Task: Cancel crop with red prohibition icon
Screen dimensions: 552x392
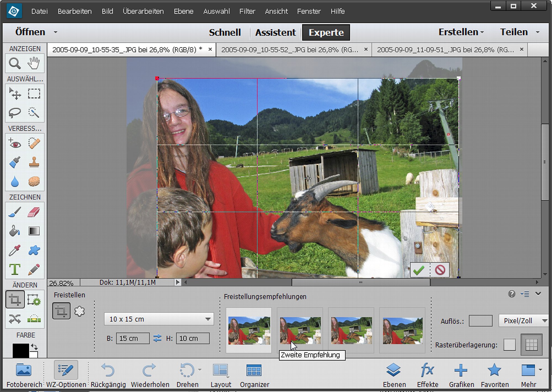Action: tap(440, 270)
